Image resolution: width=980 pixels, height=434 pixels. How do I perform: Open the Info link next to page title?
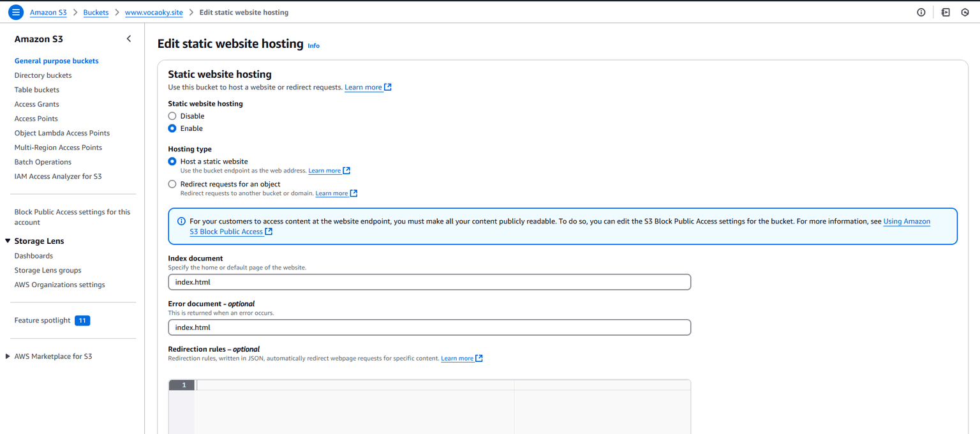pos(313,46)
